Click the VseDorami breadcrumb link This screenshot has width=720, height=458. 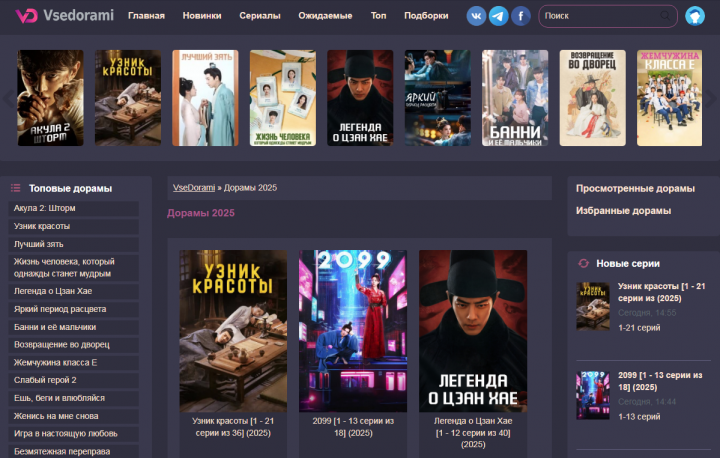(194, 188)
